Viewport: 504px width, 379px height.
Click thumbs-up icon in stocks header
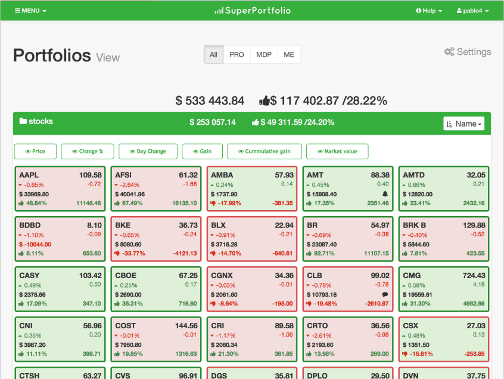(255, 122)
